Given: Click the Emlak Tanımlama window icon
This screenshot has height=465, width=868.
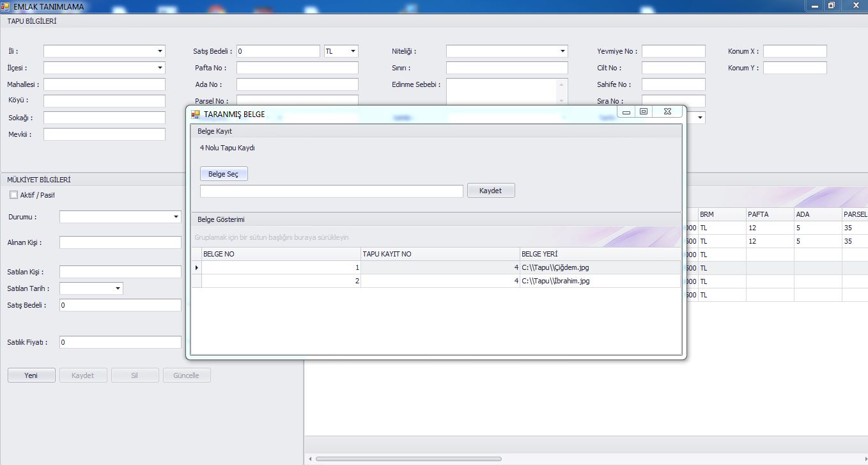Looking at the screenshot, I should tap(5, 6).
